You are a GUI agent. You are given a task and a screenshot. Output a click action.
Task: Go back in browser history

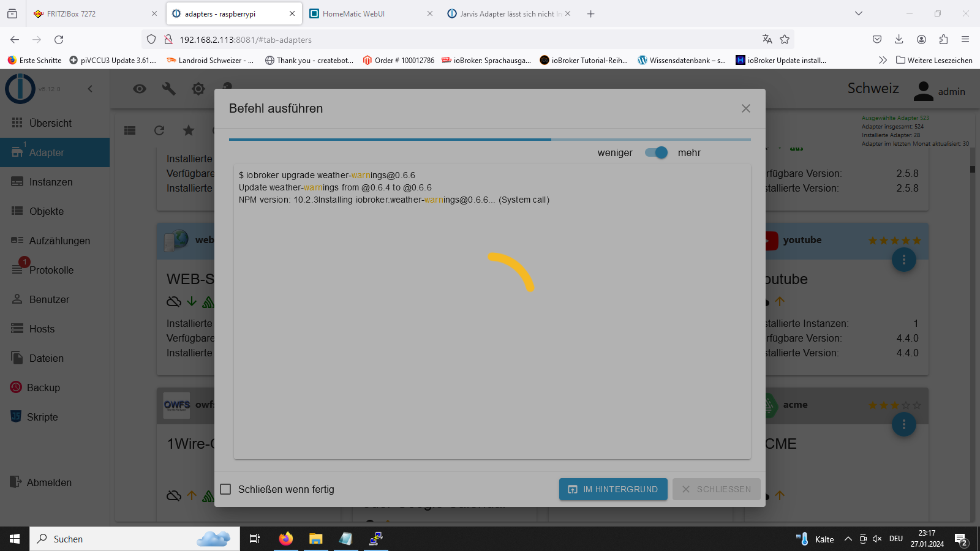coord(15,39)
